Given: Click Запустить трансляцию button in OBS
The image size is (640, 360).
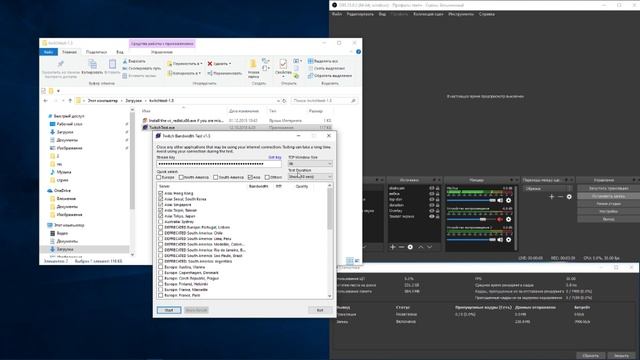Looking at the screenshot, I should [608, 189].
